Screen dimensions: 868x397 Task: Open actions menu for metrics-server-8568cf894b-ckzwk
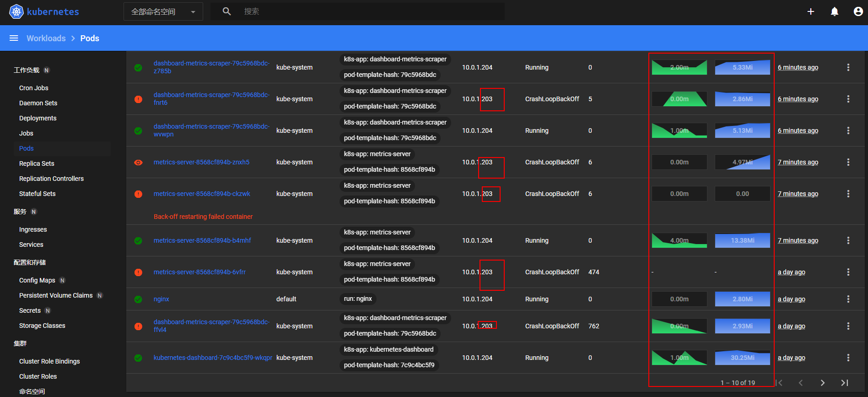[x=848, y=194]
